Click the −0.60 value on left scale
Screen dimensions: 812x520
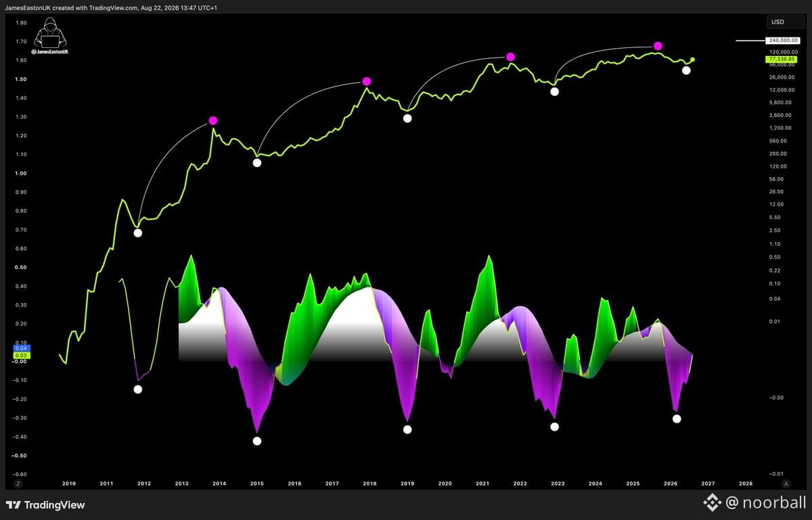tap(20, 474)
